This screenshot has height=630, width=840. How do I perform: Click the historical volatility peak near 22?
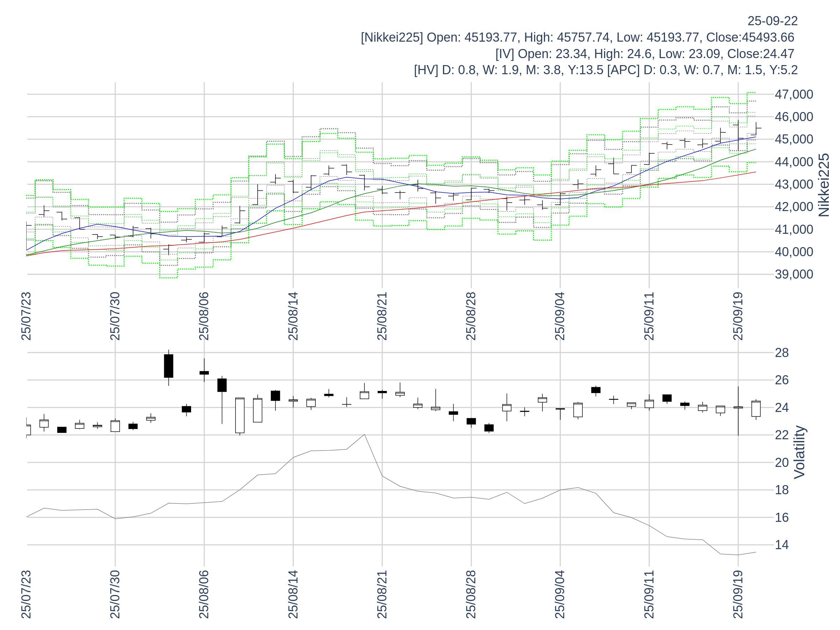click(x=364, y=434)
